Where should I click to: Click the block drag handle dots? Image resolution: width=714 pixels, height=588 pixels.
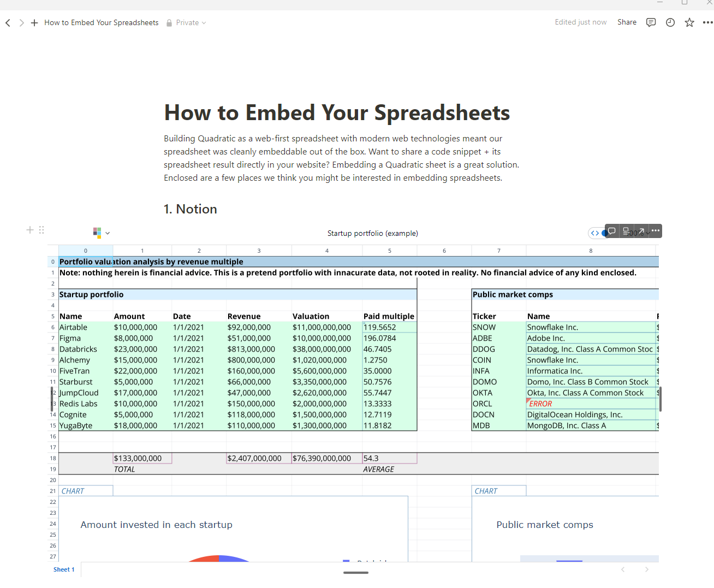click(x=41, y=230)
